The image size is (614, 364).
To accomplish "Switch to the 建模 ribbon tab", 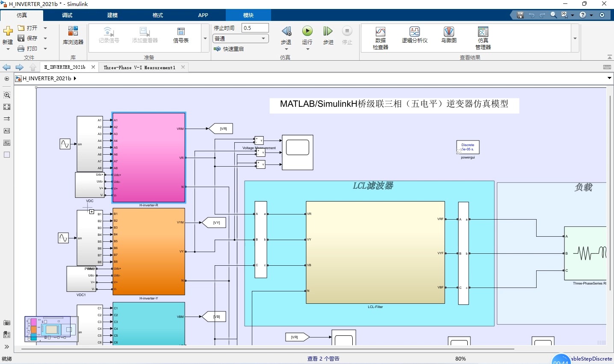I will tap(112, 15).
